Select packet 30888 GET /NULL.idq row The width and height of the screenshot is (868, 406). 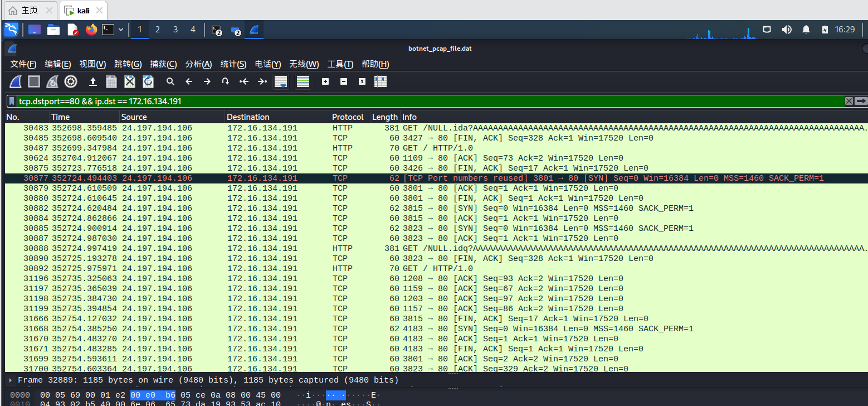click(436, 249)
